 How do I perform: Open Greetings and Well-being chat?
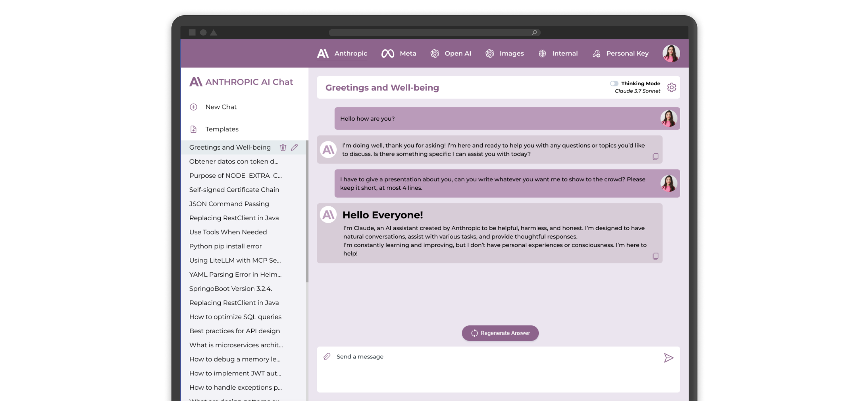tap(230, 147)
